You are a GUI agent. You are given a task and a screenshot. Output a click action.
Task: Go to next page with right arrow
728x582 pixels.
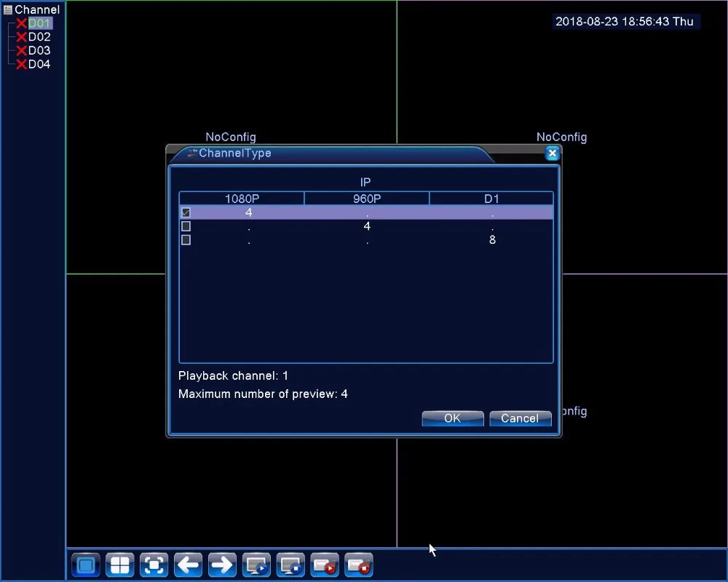[222, 565]
